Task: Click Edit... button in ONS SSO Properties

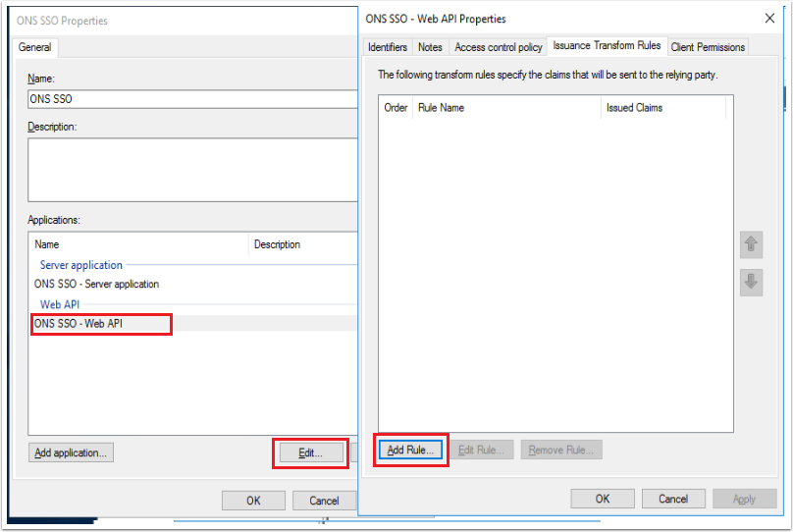Action: pyautogui.click(x=310, y=452)
